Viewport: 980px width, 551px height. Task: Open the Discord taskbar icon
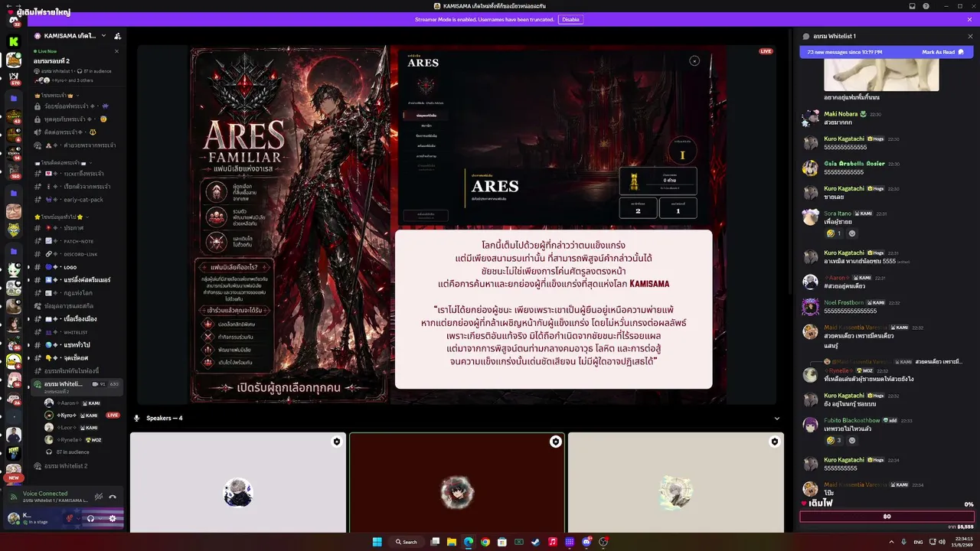[586, 542]
